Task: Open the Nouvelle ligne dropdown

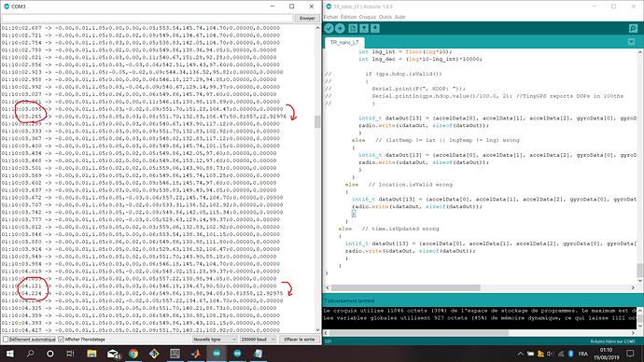Action: coord(216,340)
